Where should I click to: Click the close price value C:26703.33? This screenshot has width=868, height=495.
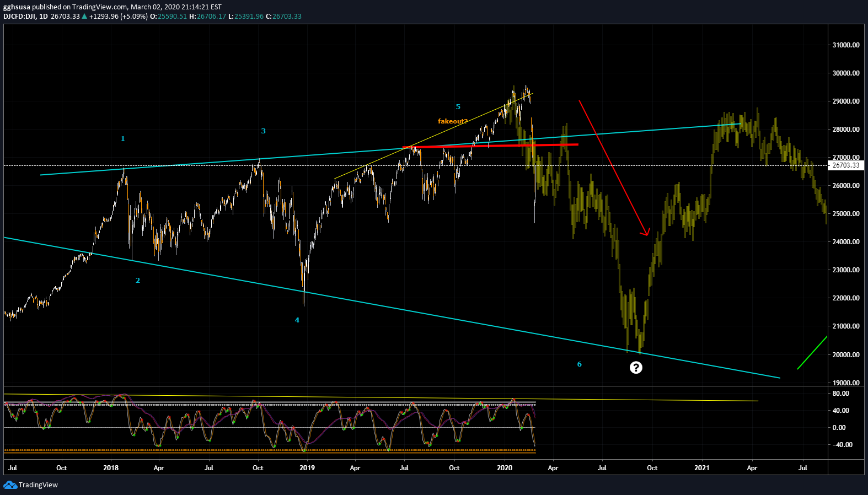click(x=284, y=17)
